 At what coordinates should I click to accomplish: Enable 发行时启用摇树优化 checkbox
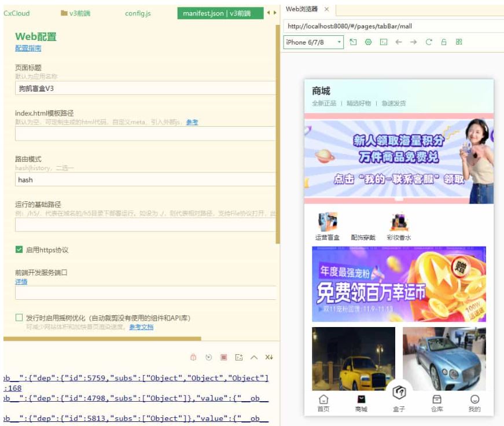19,318
